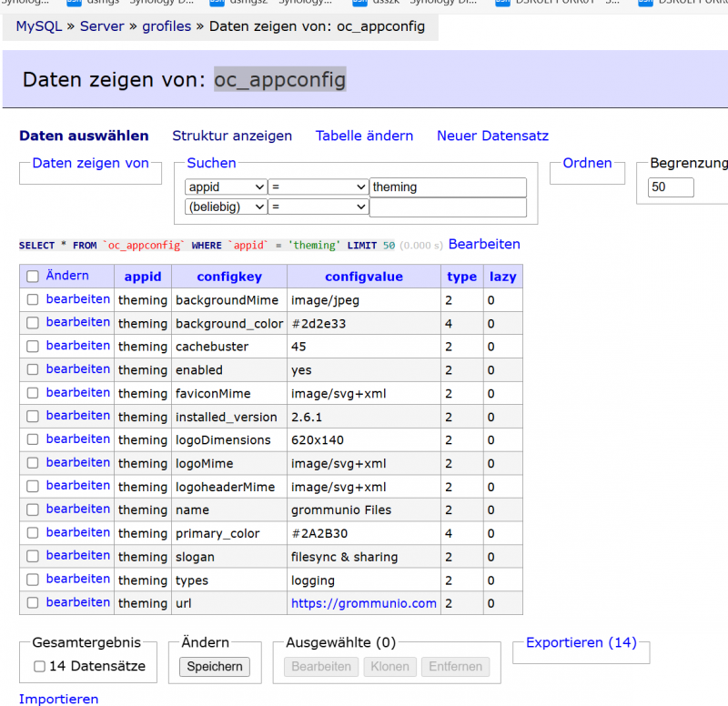The height and width of the screenshot is (706, 728).
Task: Click the search value field containing theming
Action: (448, 187)
